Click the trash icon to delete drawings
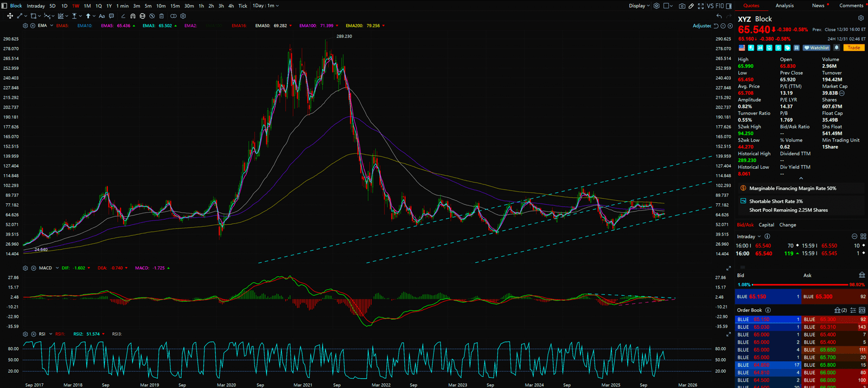 tap(161, 16)
